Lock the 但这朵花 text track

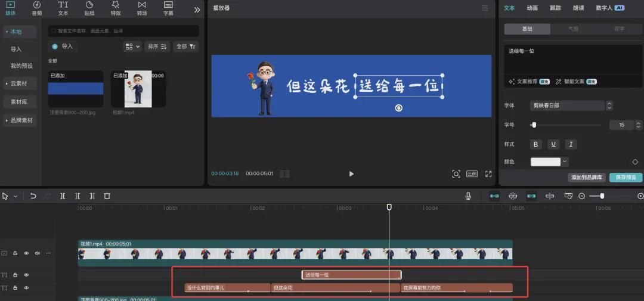[x=15, y=288]
